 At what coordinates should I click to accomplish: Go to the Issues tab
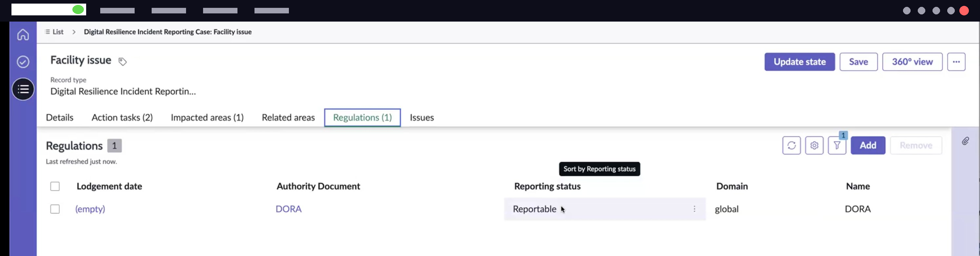(422, 117)
